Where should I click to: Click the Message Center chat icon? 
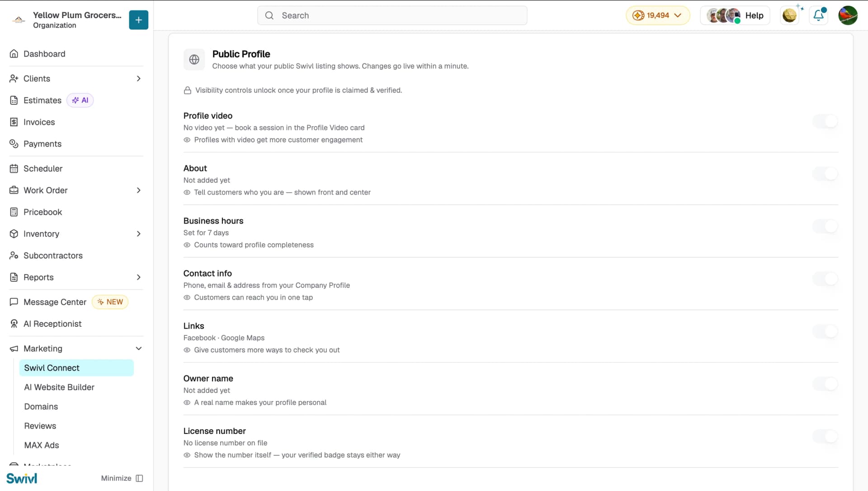pos(14,302)
